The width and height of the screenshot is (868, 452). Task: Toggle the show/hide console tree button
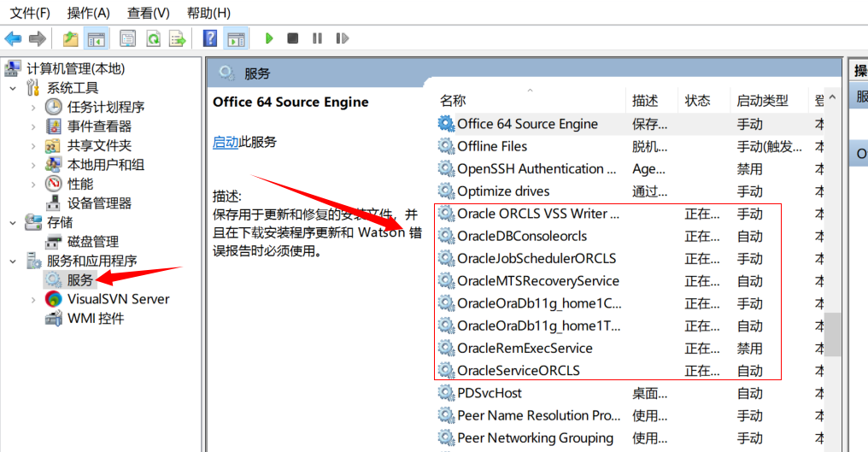(x=97, y=38)
